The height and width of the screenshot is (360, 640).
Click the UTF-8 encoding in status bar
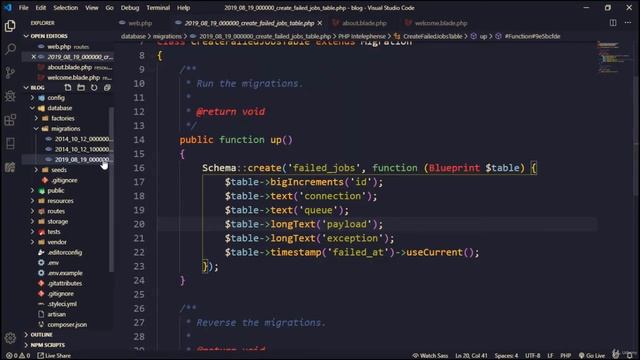click(532, 356)
